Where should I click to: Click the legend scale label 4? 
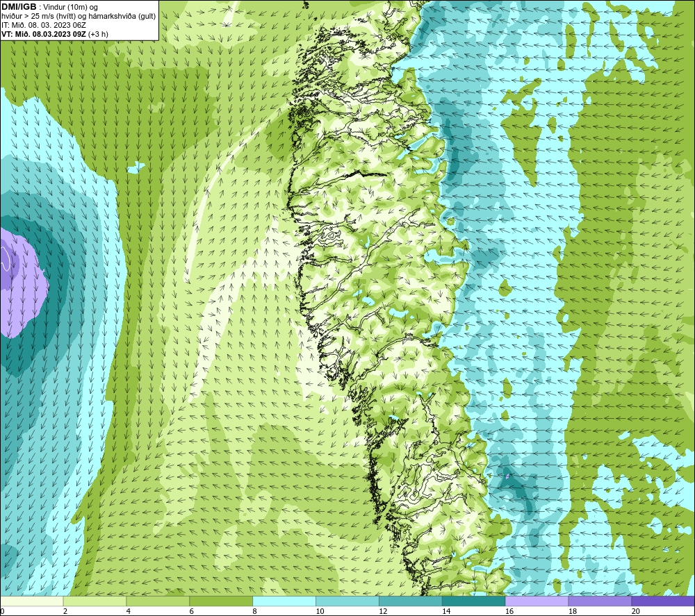coord(128,612)
